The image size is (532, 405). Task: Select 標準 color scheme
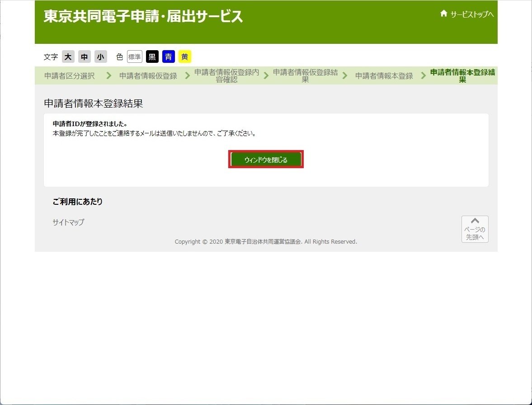[134, 57]
